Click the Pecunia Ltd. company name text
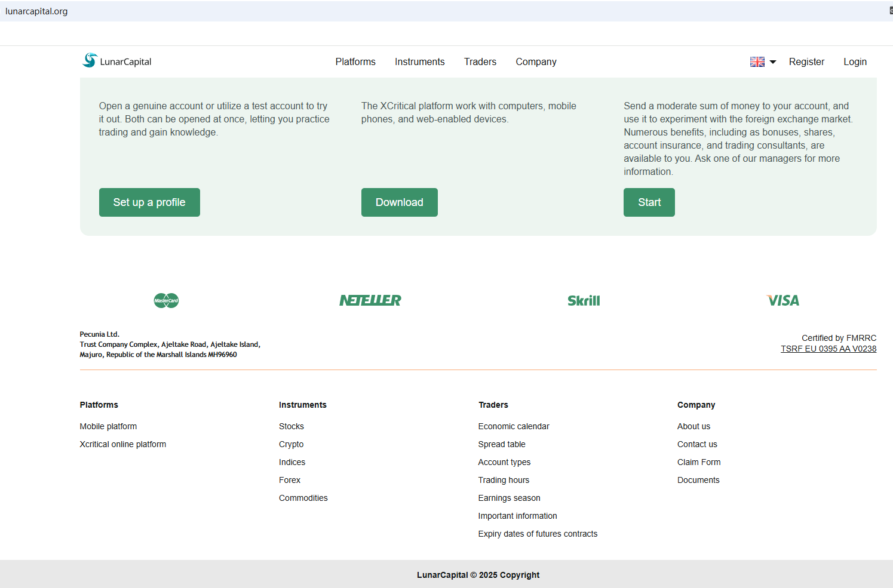 (100, 334)
